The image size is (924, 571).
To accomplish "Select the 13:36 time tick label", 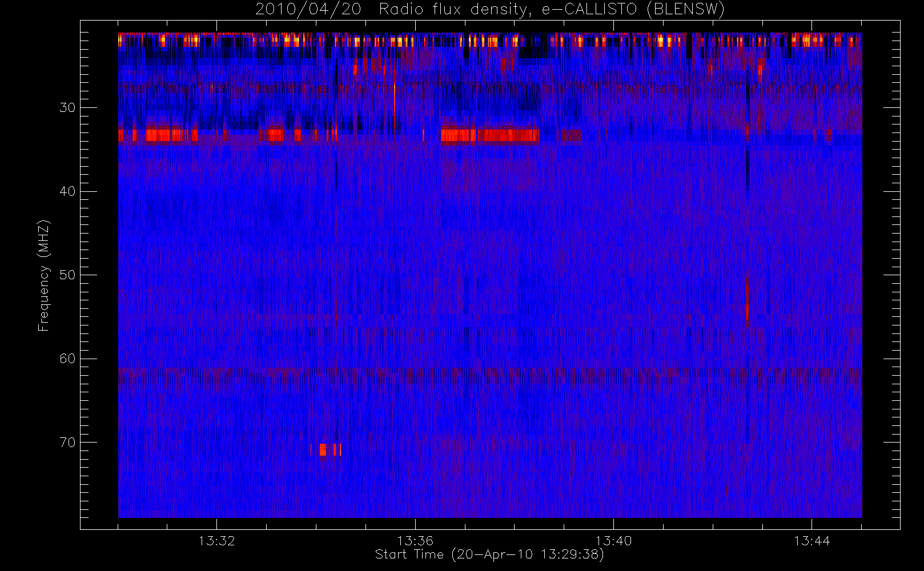I will point(415,540).
